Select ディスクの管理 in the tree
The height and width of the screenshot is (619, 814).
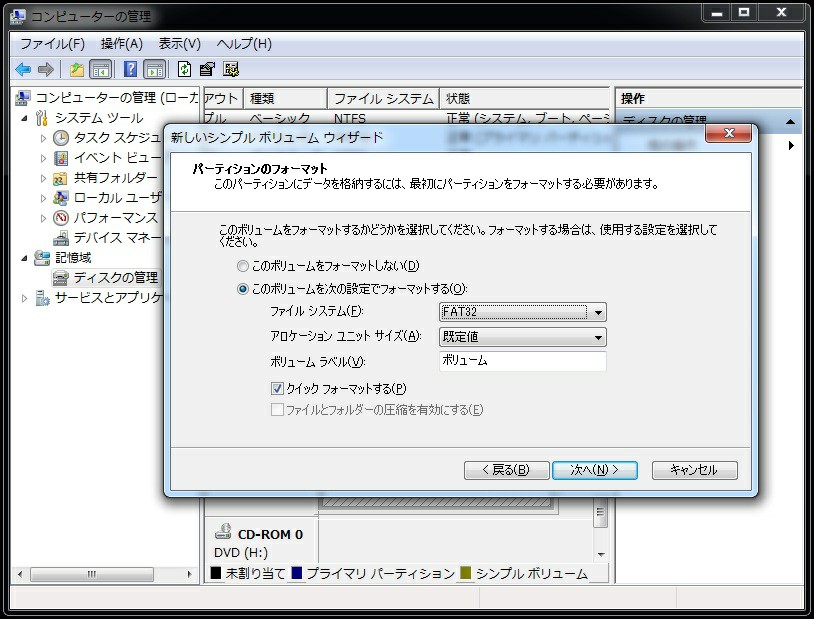click(115, 277)
